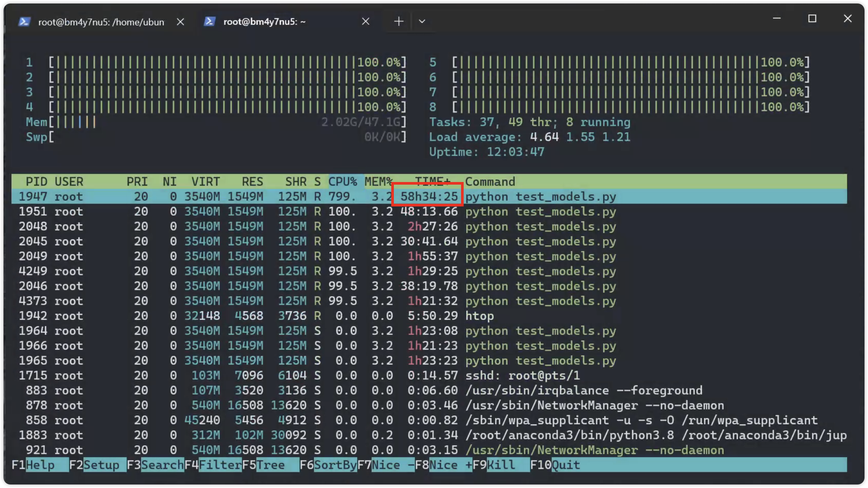Maximize the terminal window
The height and width of the screenshot is (488, 868).
click(x=812, y=19)
